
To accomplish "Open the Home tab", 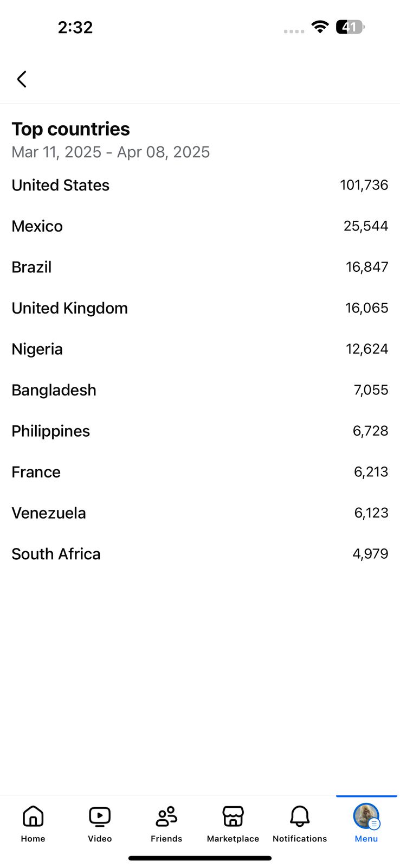I will click(x=33, y=823).
